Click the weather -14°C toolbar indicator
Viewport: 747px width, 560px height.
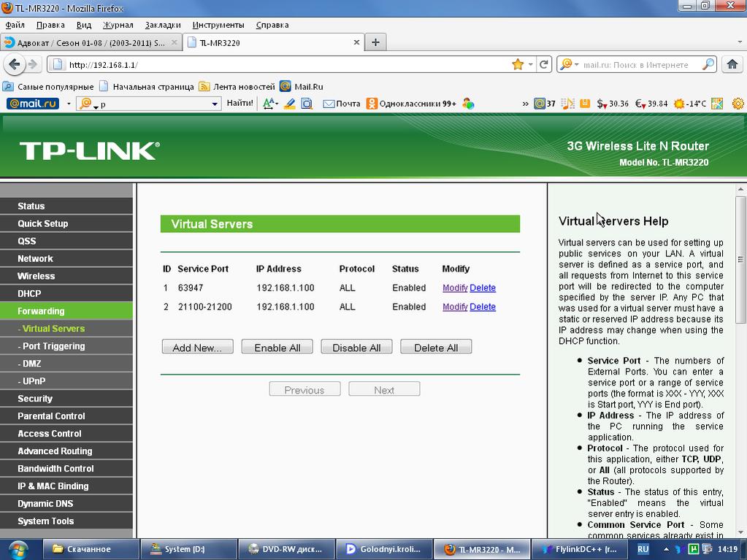690,104
